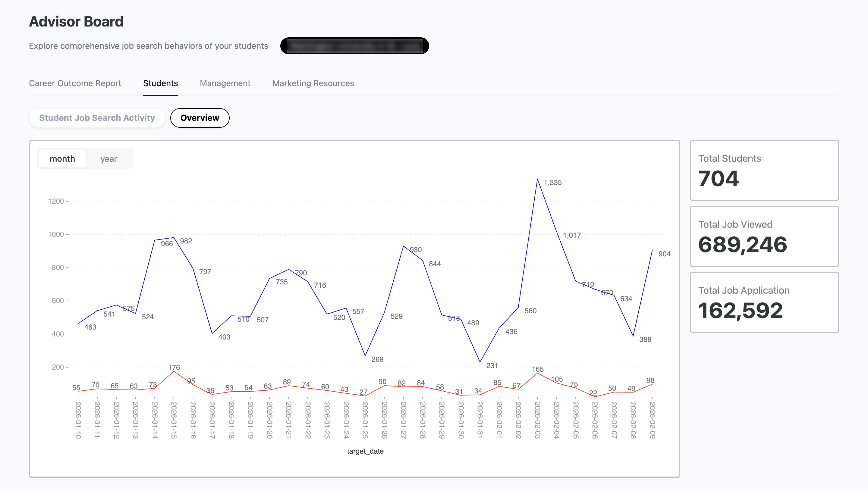Toggle the chart to month view

click(x=62, y=158)
